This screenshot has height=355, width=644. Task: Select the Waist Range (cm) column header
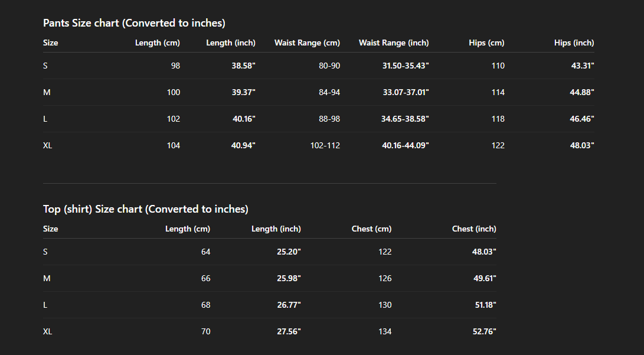click(307, 43)
